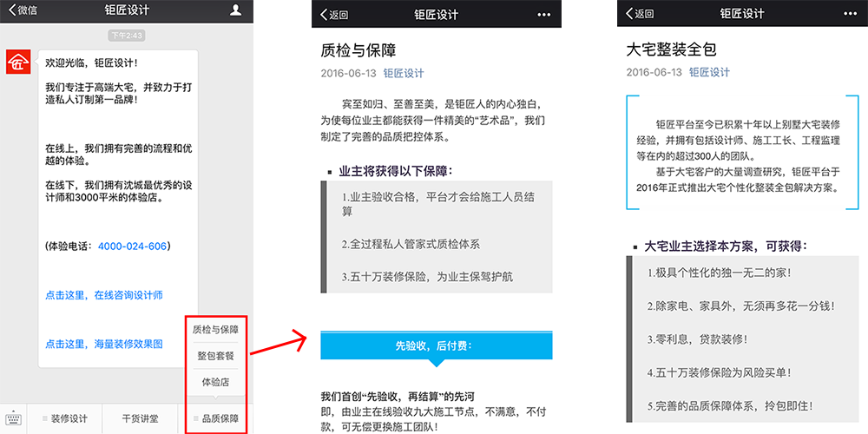
Task: Click 点击这里,海量装修效果图 link
Action: tap(104, 345)
